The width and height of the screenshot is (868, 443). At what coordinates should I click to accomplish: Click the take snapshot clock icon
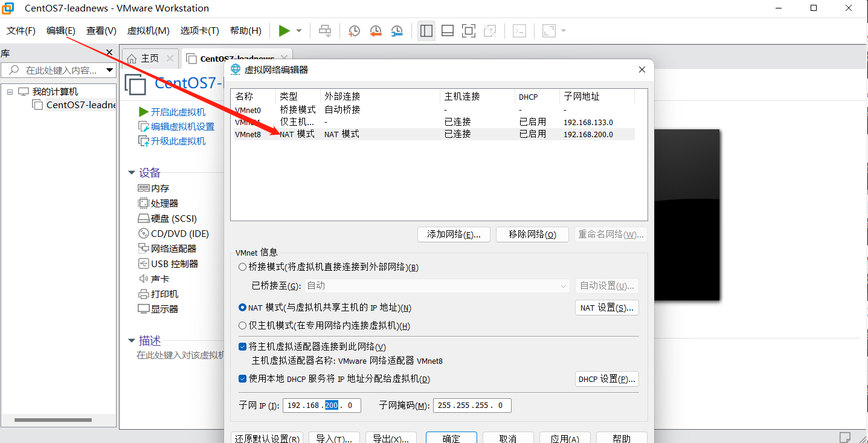point(354,31)
